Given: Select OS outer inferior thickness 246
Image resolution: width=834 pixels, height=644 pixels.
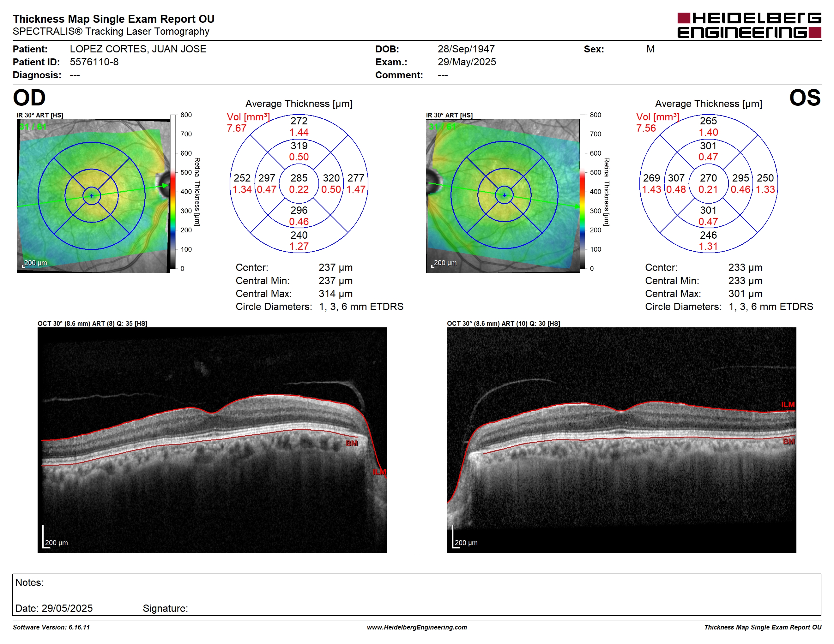Looking at the screenshot, I should [x=708, y=235].
